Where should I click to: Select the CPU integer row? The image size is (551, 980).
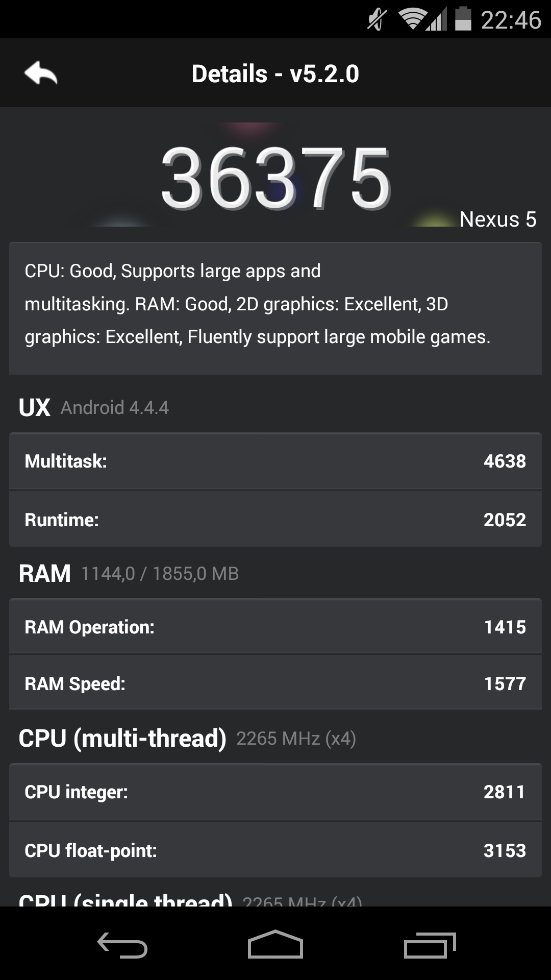click(275, 792)
